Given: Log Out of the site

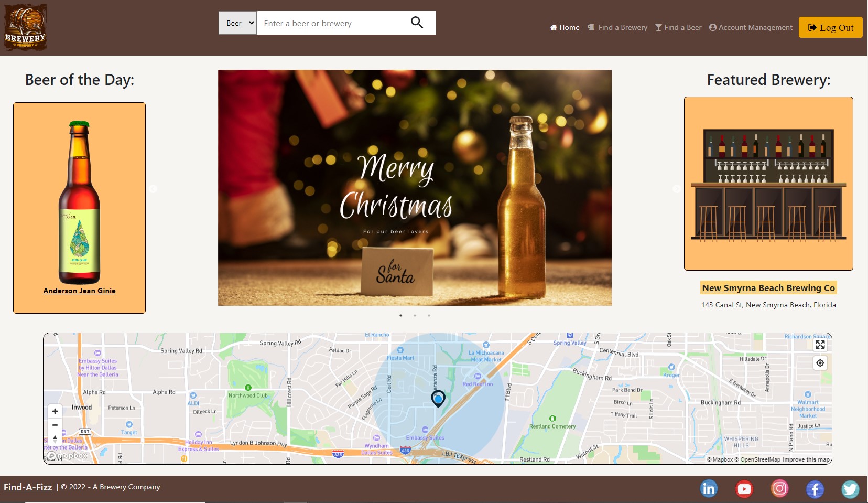Looking at the screenshot, I should pyautogui.click(x=830, y=27).
